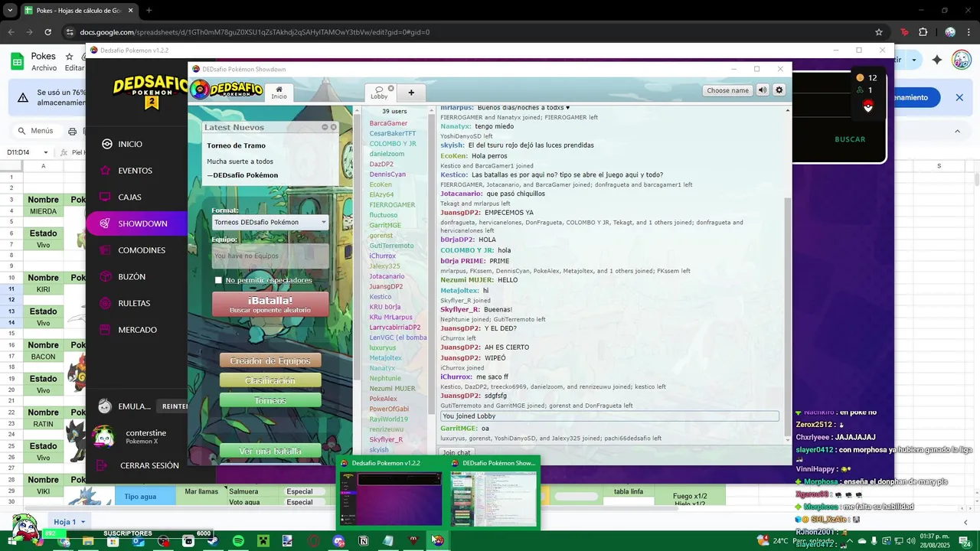Click the Torneos button
The width and height of the screenshot is (980, 551).
pos(270,400)
